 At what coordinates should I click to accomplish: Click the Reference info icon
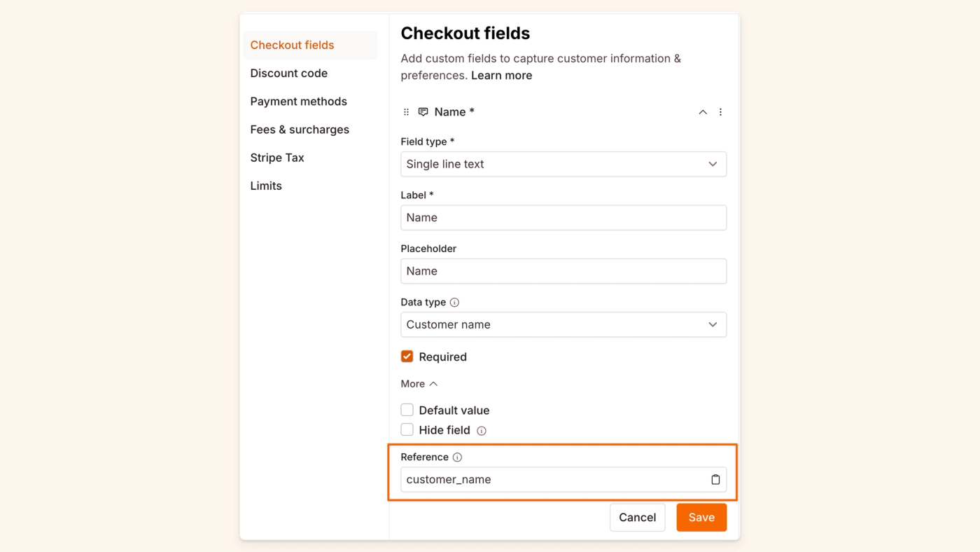(457, 457)
